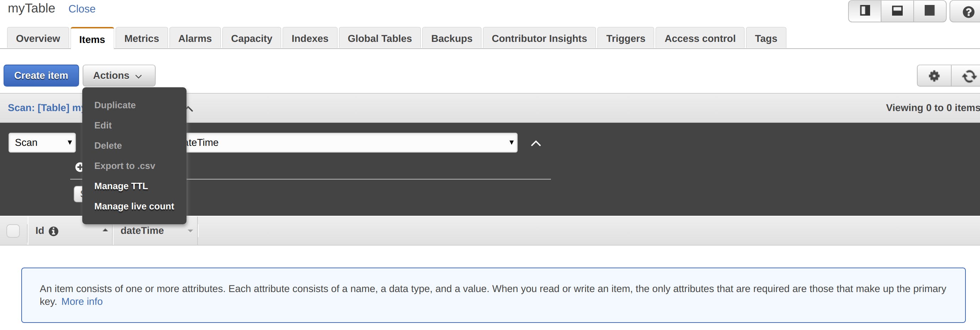Choose Export to .csv menu item
Image resolution: width=980 pixels, height=330 pixels.
pyautogui.click(x=125, y=166)
